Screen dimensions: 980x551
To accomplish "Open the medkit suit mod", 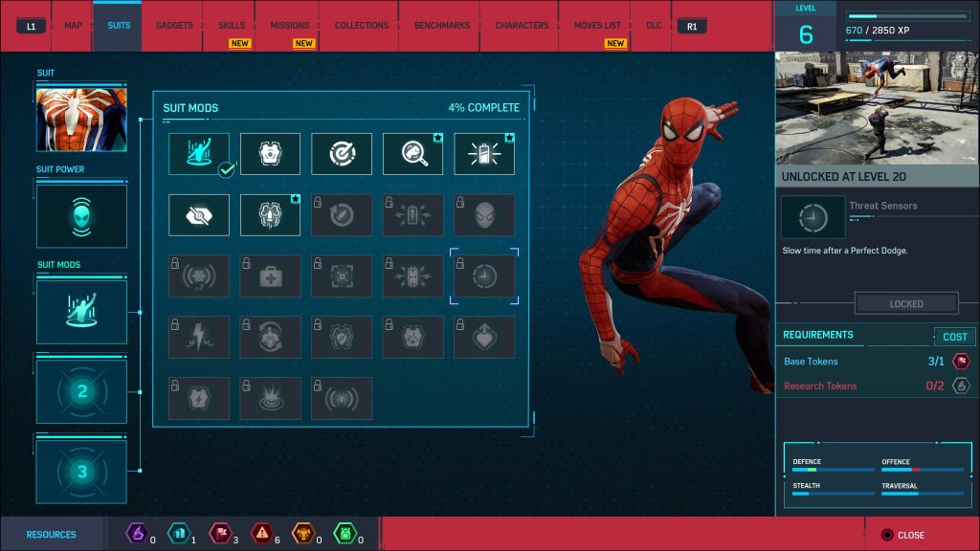I will tap(271, 276).
